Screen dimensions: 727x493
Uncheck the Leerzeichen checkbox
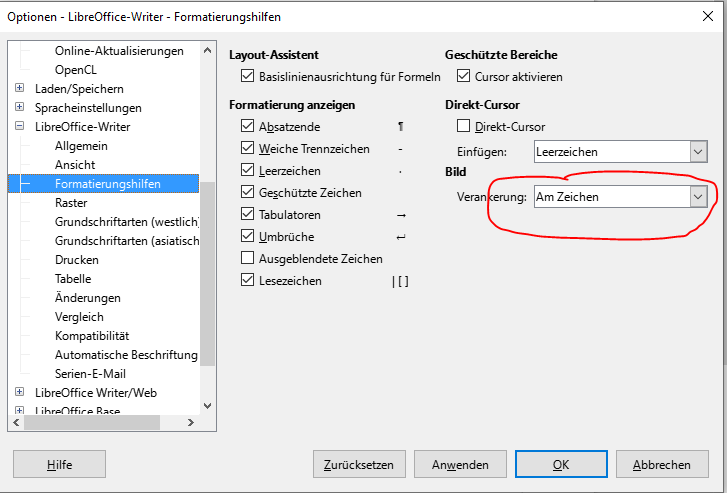[x=248, y=170]
